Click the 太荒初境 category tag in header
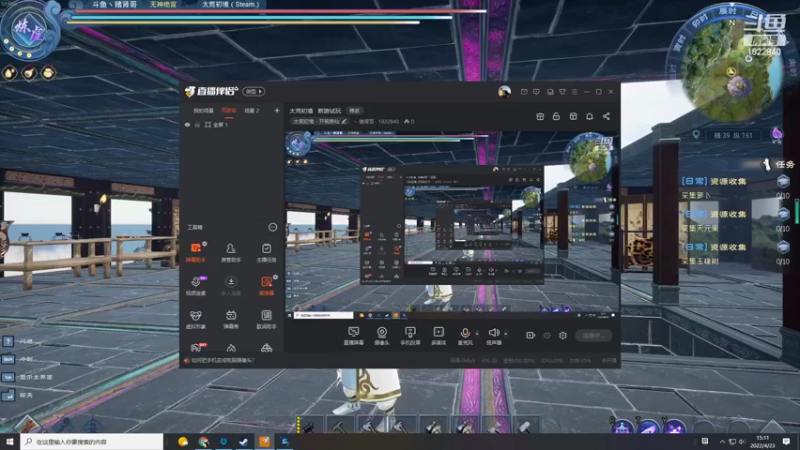 (301, 111)
